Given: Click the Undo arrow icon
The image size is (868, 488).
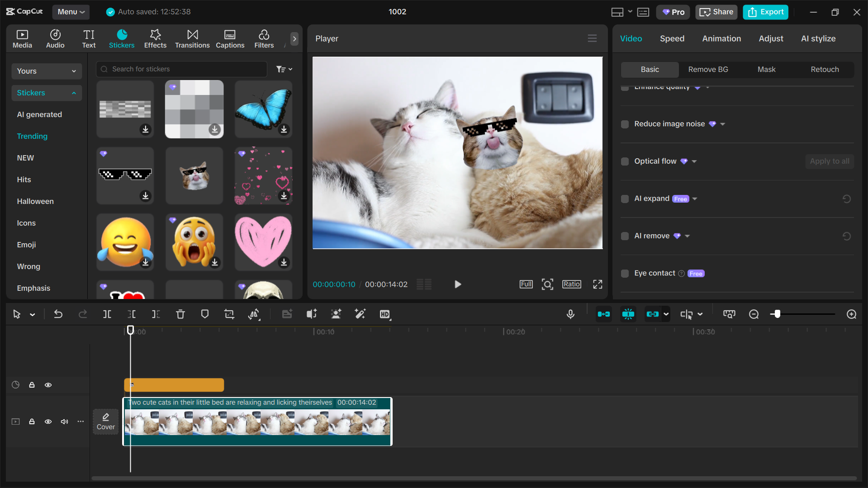Looking at the screenshot, I should (x=58, y=314).
